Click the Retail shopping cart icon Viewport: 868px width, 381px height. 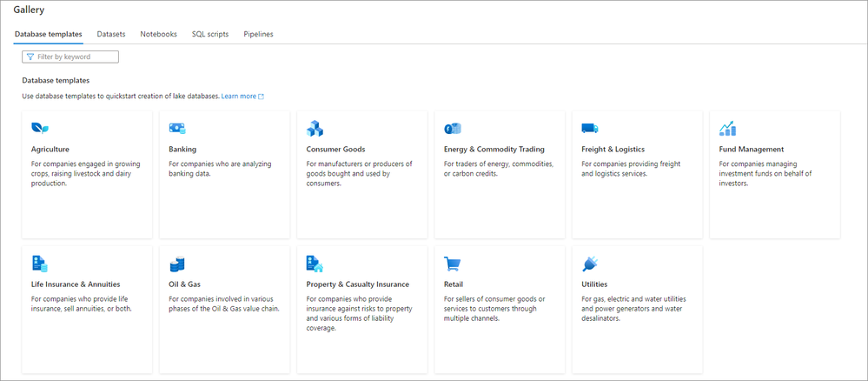point(452,264)
